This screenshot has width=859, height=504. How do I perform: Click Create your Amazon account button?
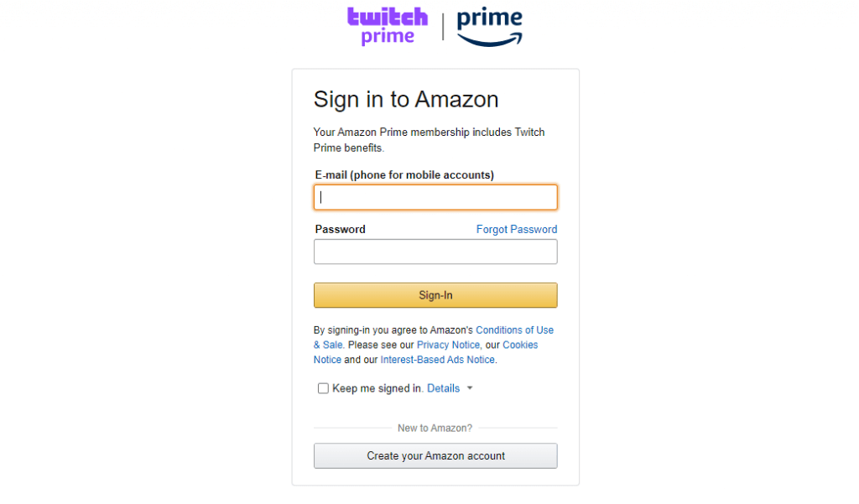(x=435, y=456)
